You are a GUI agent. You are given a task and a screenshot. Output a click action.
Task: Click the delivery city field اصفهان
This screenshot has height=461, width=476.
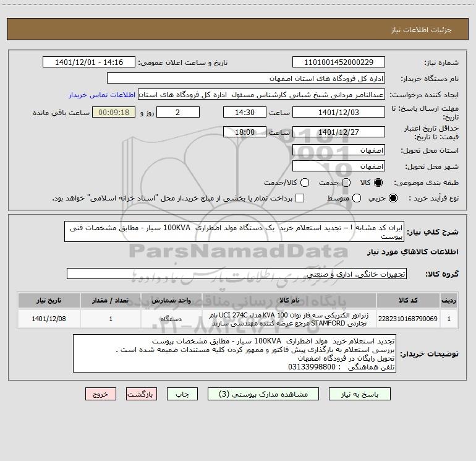[339, 166]
